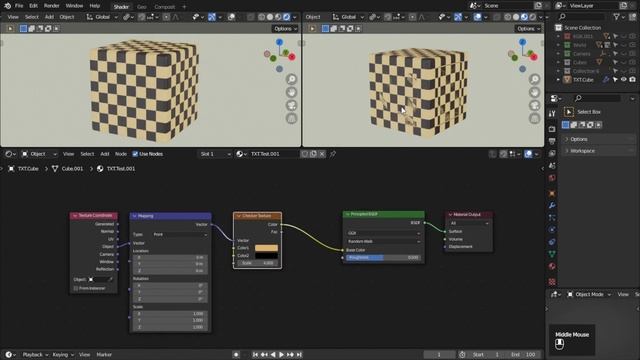
Task: Toggle TXT.Cube render camera icon in the outliner
Action: coord(632,80)
